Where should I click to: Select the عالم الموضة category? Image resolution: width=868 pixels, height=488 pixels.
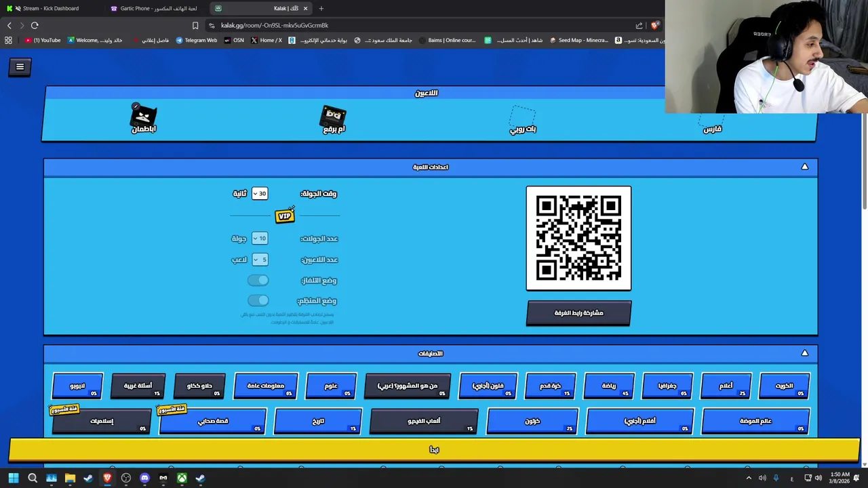click(756, 421)
